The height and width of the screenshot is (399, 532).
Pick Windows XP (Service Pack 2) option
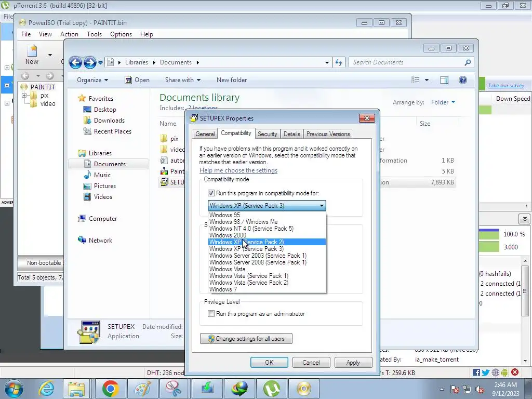(x=267, y=242)
